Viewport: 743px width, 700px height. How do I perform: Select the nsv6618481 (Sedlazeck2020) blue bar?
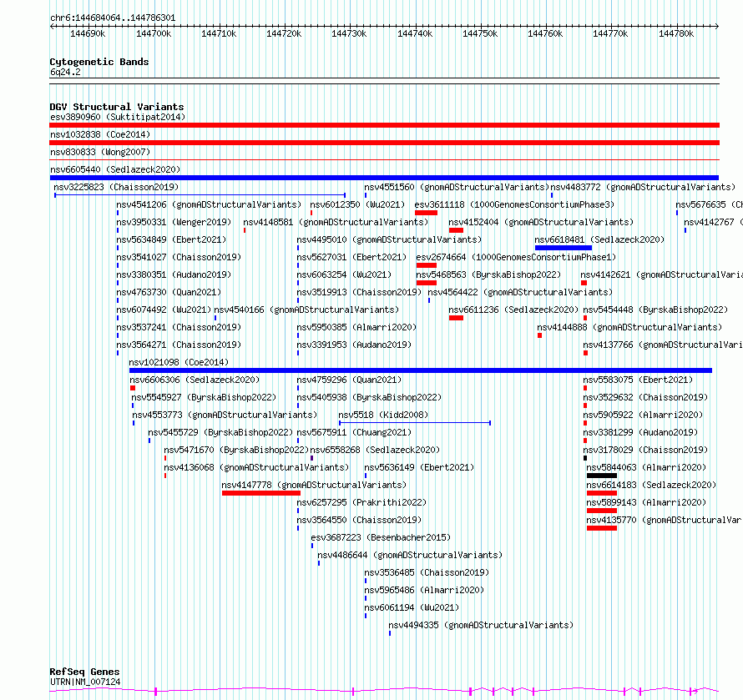[x=564, y=248]
